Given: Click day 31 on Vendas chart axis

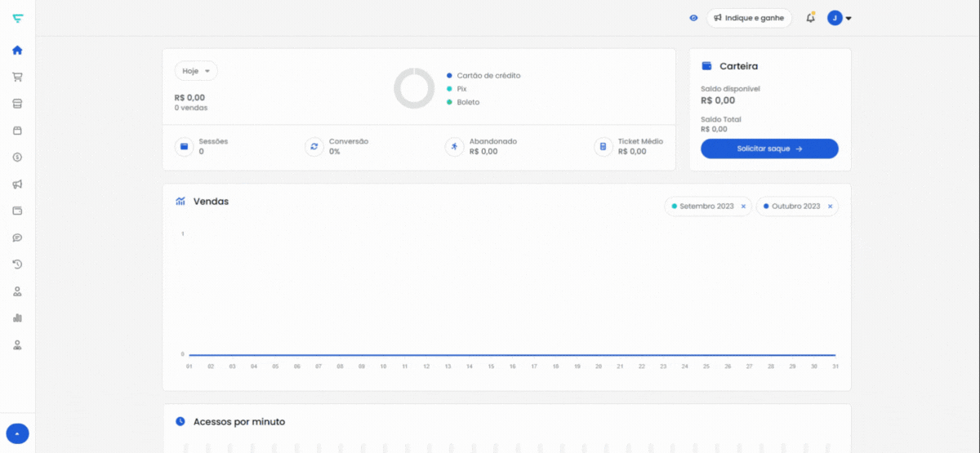Looking at the screenshot, I should [835, 366].
